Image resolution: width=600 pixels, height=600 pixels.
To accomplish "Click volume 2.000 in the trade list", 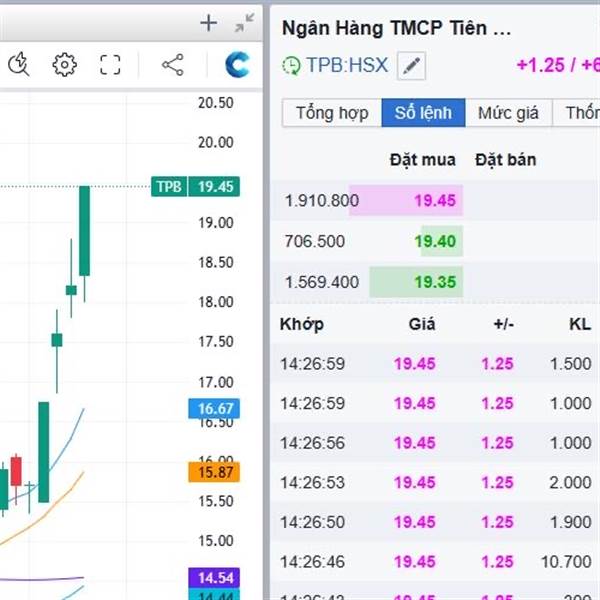I will (x=571, y=483).
